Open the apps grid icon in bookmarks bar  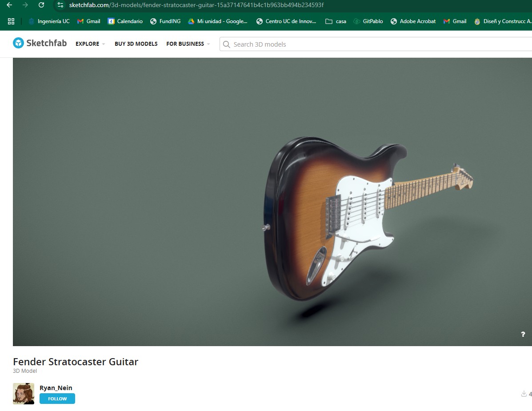pos(11,21)
